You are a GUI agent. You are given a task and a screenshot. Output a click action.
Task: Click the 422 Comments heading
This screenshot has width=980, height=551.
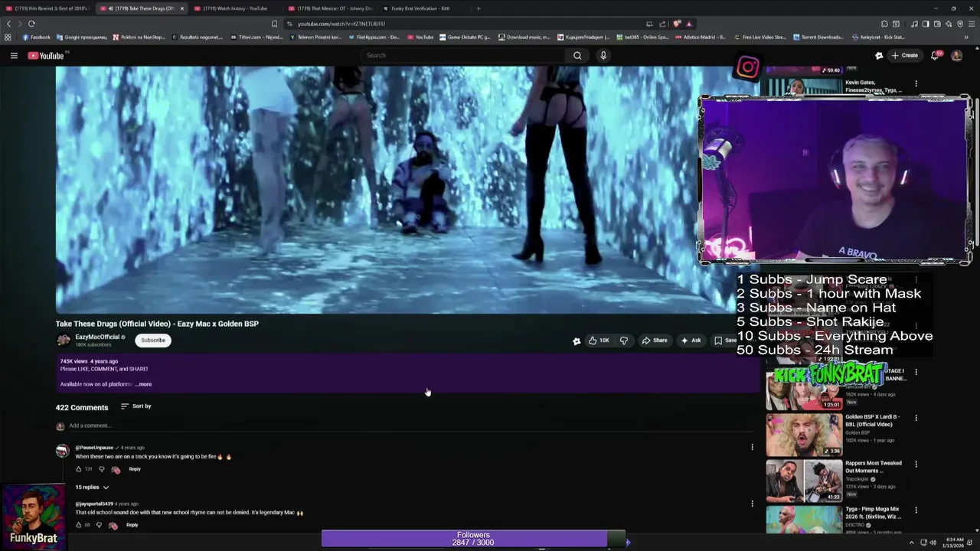pos(82,407)
